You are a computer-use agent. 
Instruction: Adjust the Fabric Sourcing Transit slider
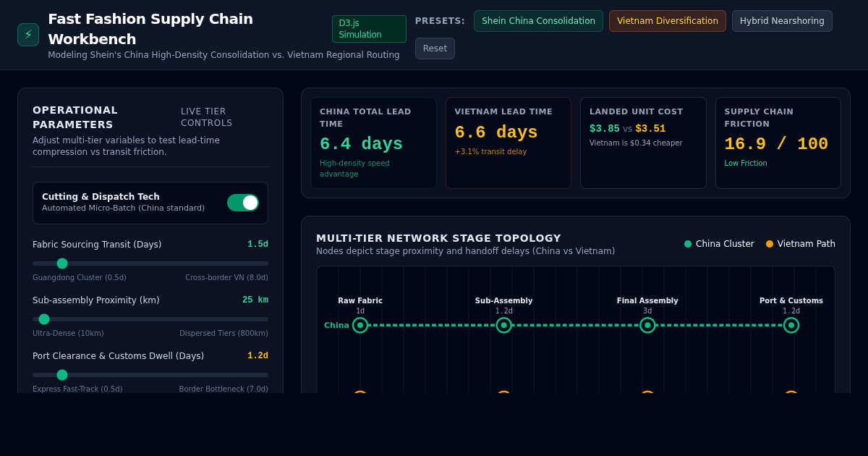click(150, 263)
